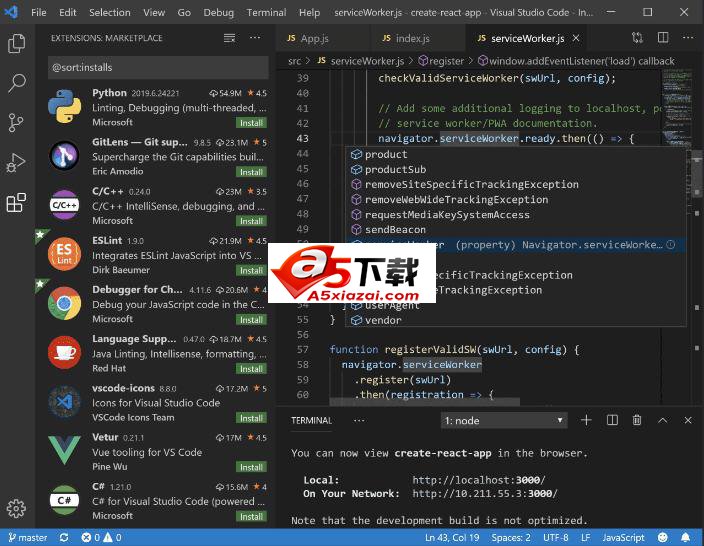Show info for highlighted serviceWorker suggestion
704x546 pixels.
(x=671, y=245)
